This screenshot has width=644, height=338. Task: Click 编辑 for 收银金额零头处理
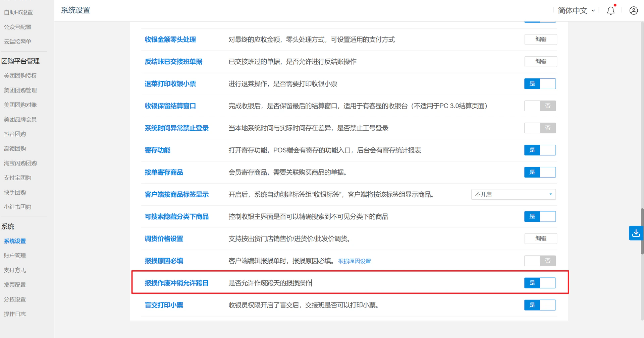coord(541,40)
